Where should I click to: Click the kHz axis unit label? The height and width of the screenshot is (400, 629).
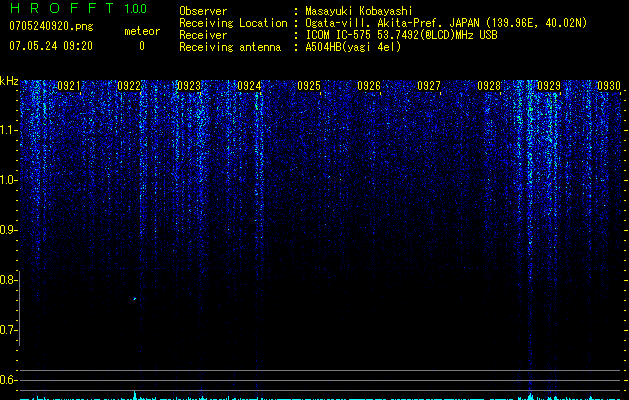[x=9, y=81]
